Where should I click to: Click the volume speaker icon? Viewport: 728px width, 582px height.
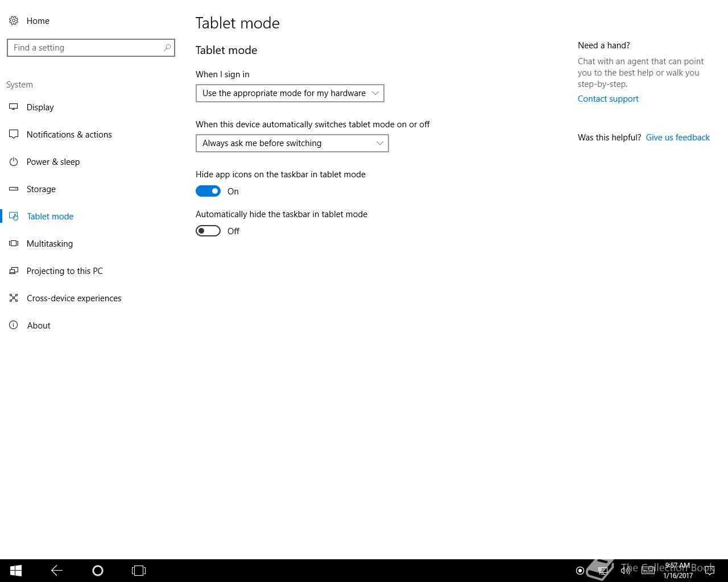(x=625, y=571)
